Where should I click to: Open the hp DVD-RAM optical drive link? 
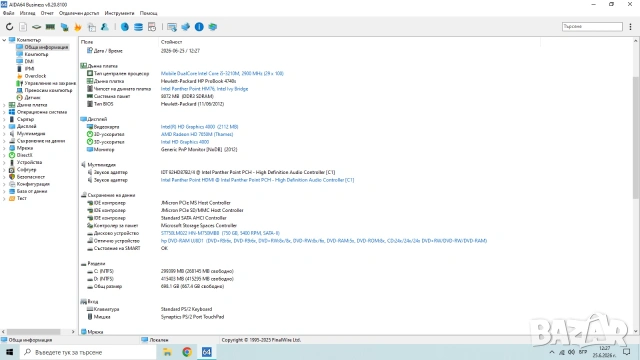point(324,241)
